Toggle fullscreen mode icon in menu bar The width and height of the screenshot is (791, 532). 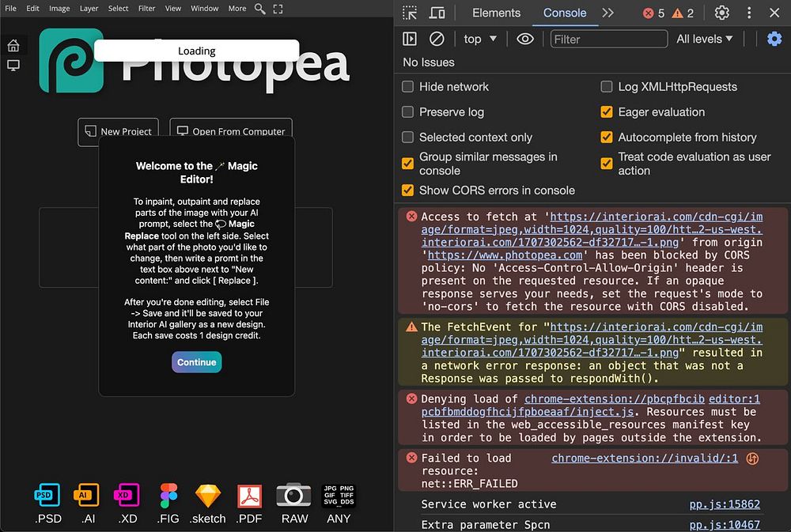tap(278, 9)
